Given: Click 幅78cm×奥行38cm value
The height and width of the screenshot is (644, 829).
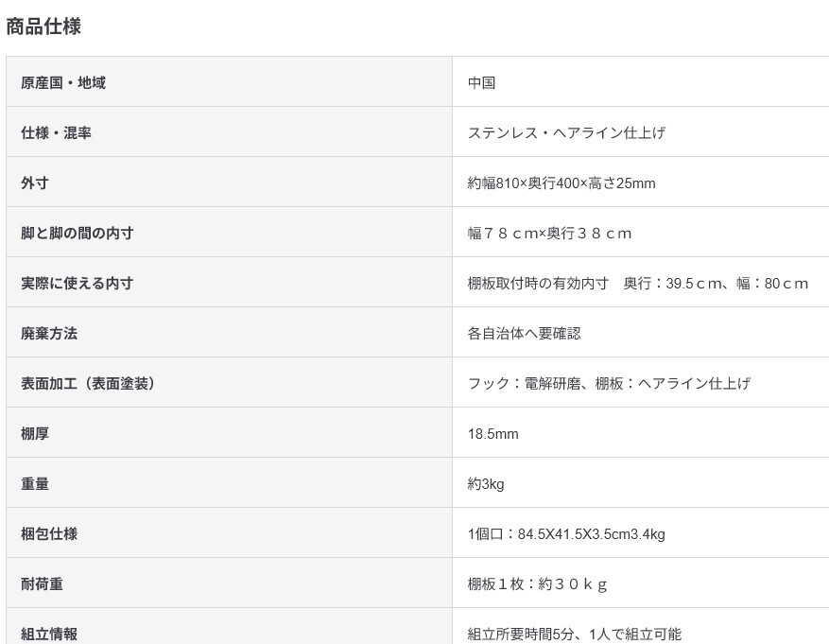Looking at the screenshot, I should tap(549, 234).
